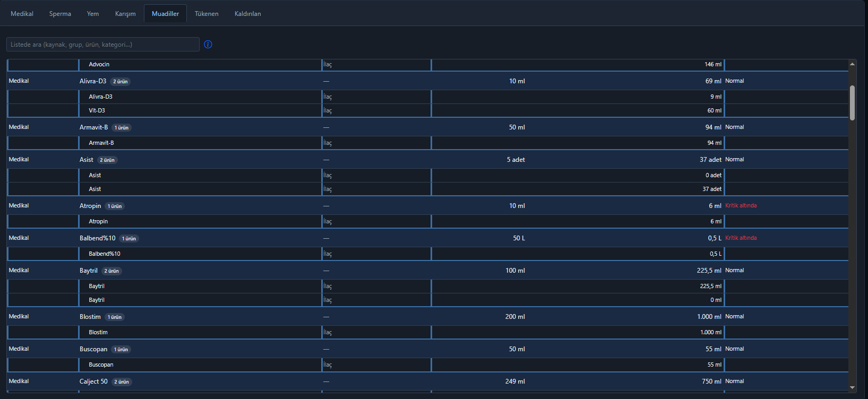This screenshot has width=868, height=399.
Task: Click the '1.000 ml' total in Blostim header
Action: click(x=709, y=317)
